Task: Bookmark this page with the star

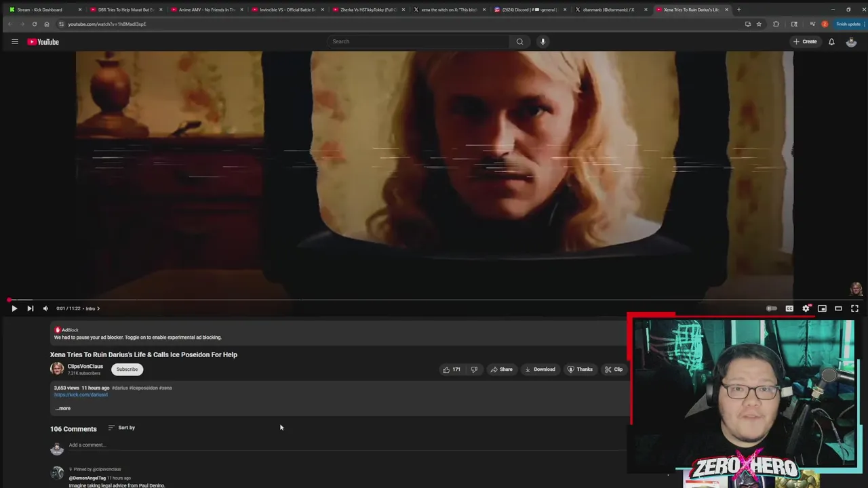Action: point(759,24)
